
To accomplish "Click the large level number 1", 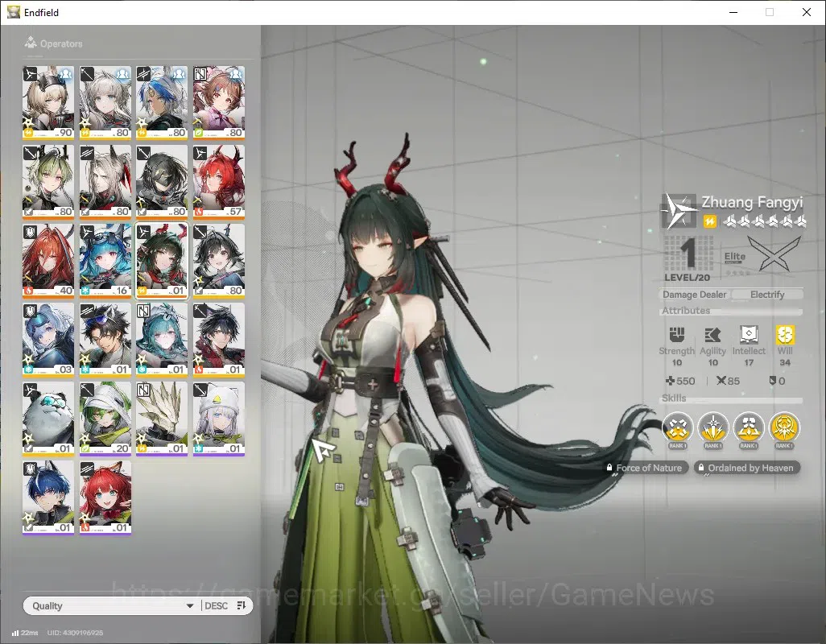I will pyautogui.click(x=688, y=254).
